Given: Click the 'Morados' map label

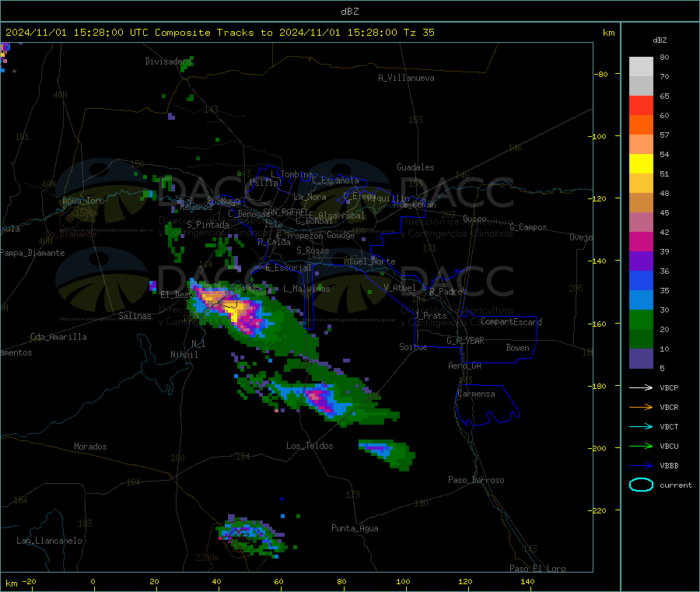Looking at the screenshot, I should (x=90, y=447).
